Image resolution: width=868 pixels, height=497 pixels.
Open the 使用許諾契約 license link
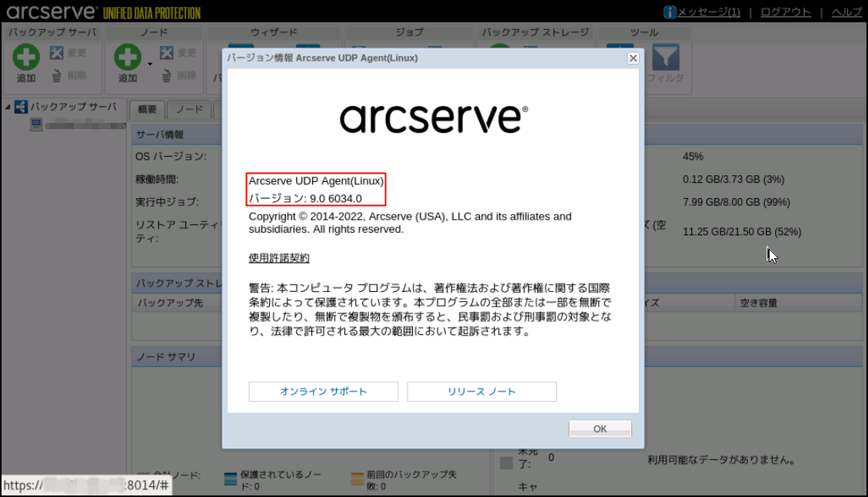point(279,258)
